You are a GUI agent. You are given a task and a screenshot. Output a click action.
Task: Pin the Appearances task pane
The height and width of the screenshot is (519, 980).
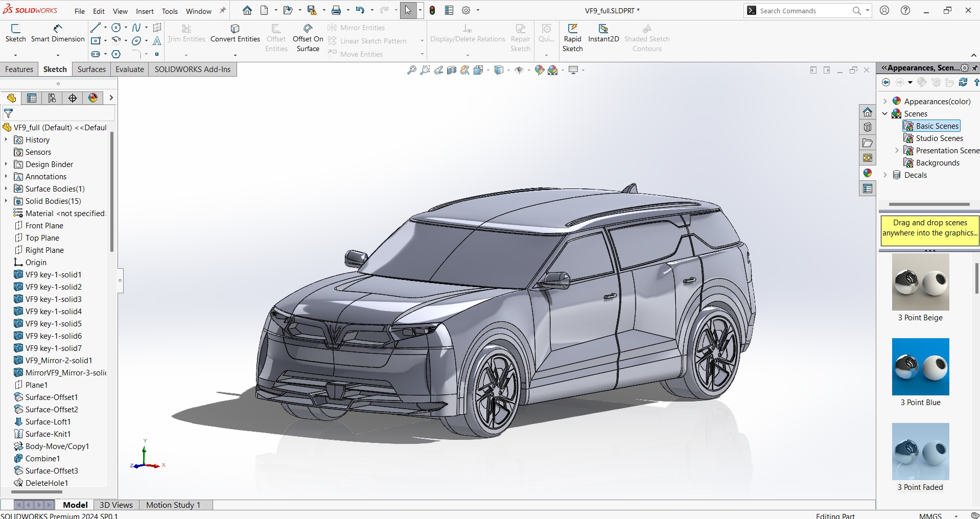(975, 67)
